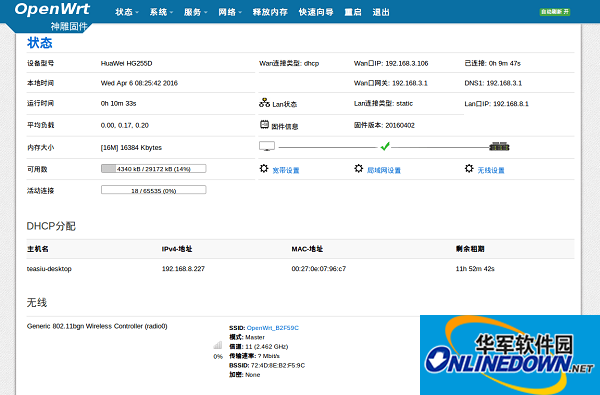The width and height of the screenshot is (600, 395).
Task: Click the wireless signal strength icon
Action: click(x=218, y=345)
